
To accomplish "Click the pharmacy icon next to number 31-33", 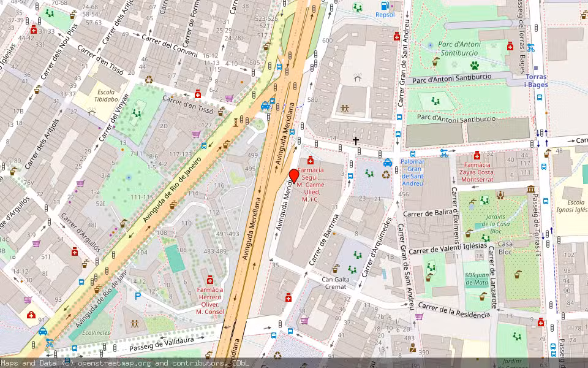I will (x=34, y=29).
